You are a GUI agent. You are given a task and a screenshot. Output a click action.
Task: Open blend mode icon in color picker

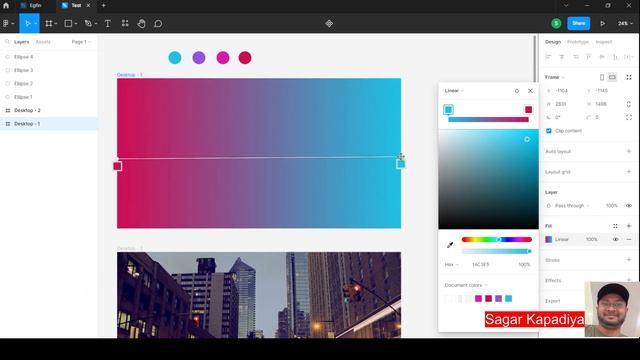(517, 91)
